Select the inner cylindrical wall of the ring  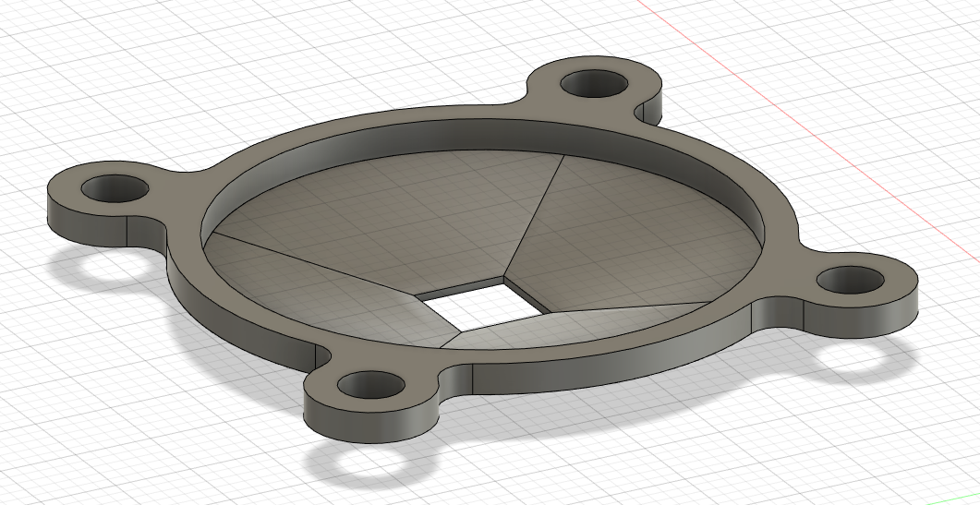[x=481, y=135]
